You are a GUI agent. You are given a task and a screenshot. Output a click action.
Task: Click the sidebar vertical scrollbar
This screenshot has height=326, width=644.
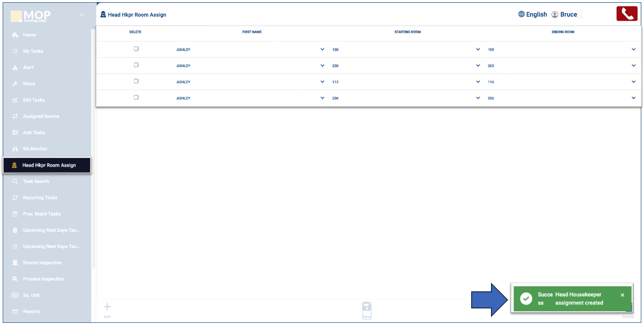tap(93, 149)
